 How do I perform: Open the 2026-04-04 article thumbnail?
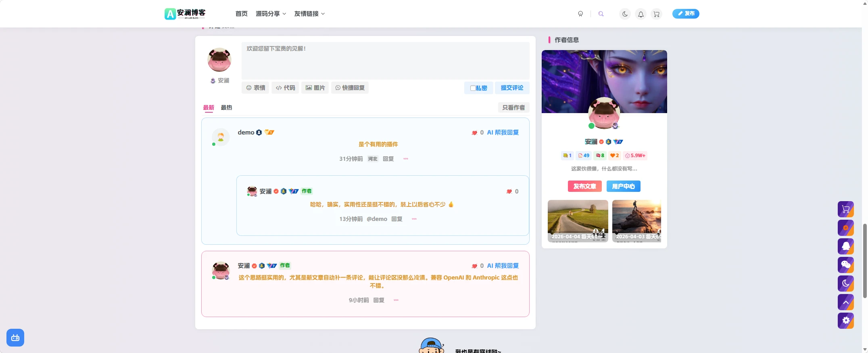pyautogui.click(x=578, y=221)
